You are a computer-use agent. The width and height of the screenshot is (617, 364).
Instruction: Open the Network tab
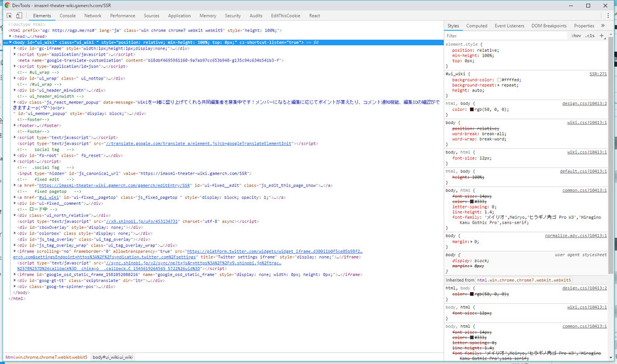(92, 16)
